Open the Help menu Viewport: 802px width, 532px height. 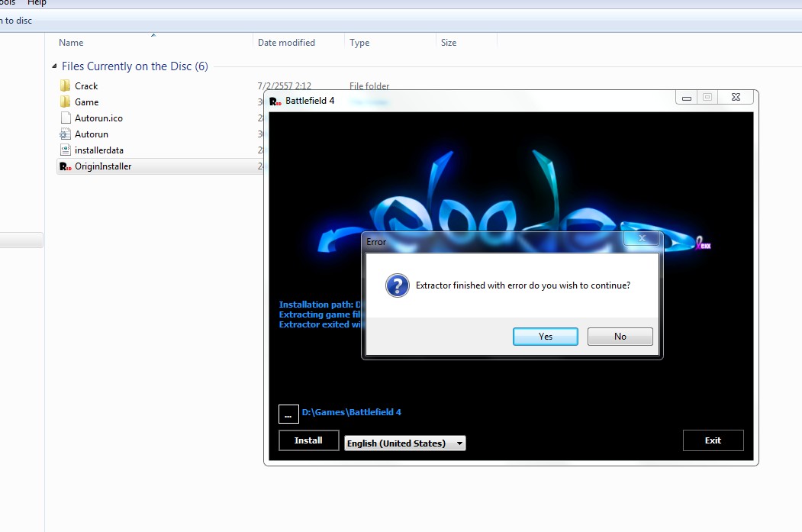[37, 3]
